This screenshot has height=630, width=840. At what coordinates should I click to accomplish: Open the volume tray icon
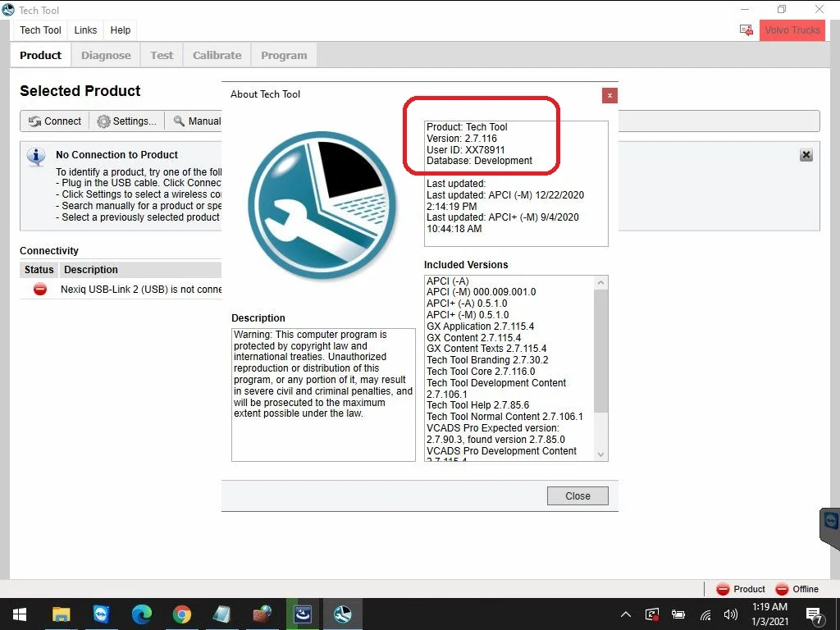click(x=730, y=614)
